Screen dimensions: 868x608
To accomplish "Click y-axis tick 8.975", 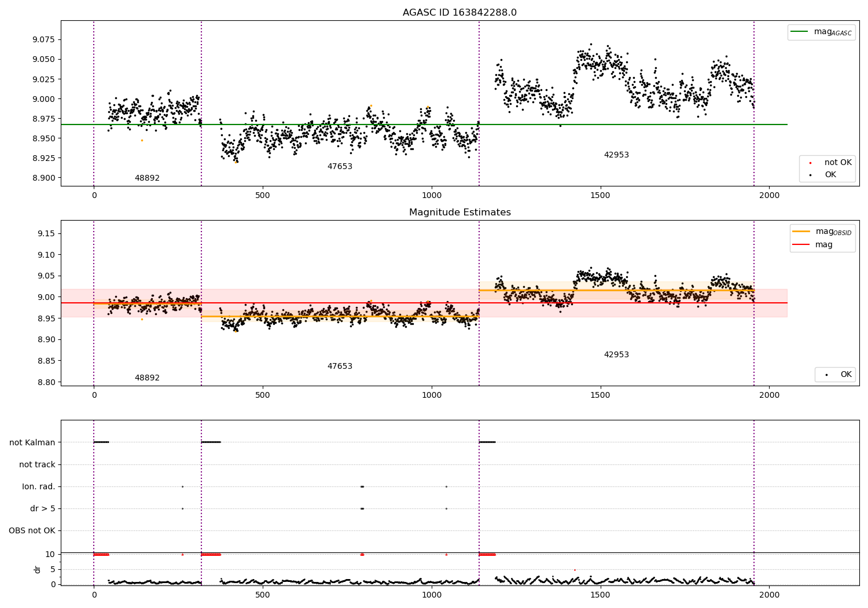I will coord(43,119).
